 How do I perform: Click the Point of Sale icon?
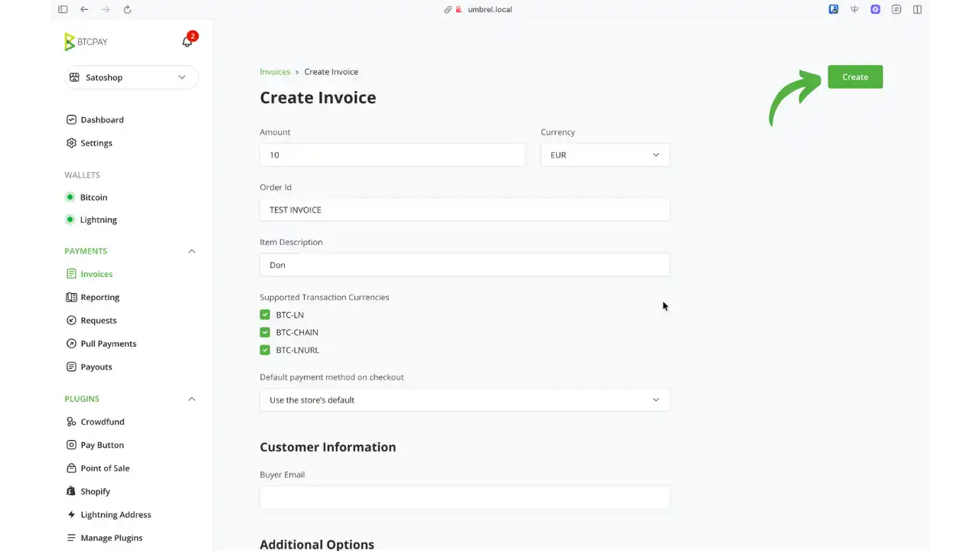71,468
